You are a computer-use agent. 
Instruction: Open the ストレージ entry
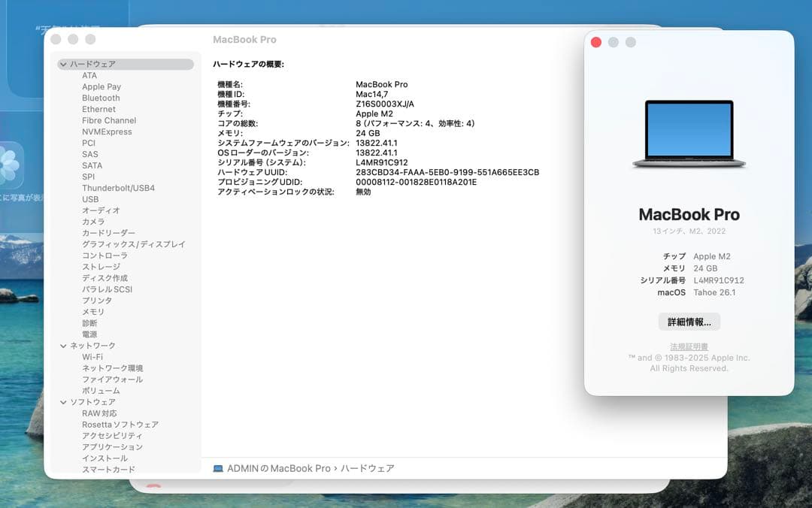[x=101, y=268]
